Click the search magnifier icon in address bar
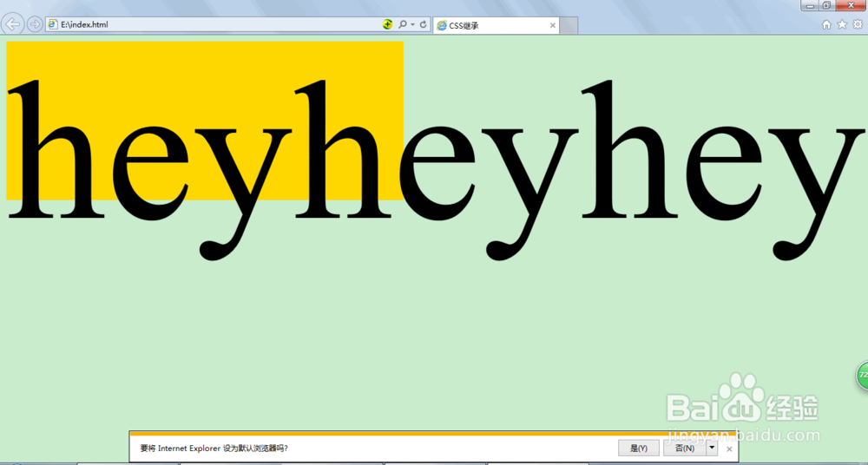Screen dimensions: 868x465 pos(403,24)
